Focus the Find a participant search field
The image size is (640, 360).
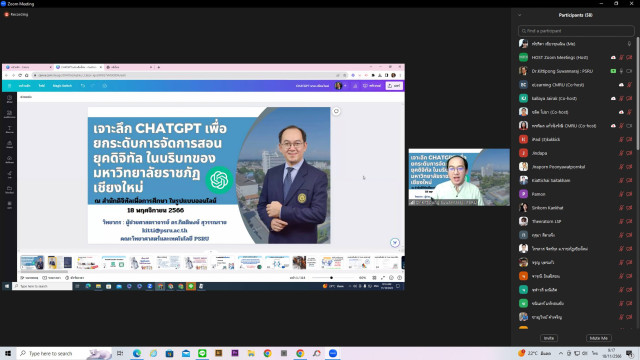pyautogui.click(x=576, y=31)
